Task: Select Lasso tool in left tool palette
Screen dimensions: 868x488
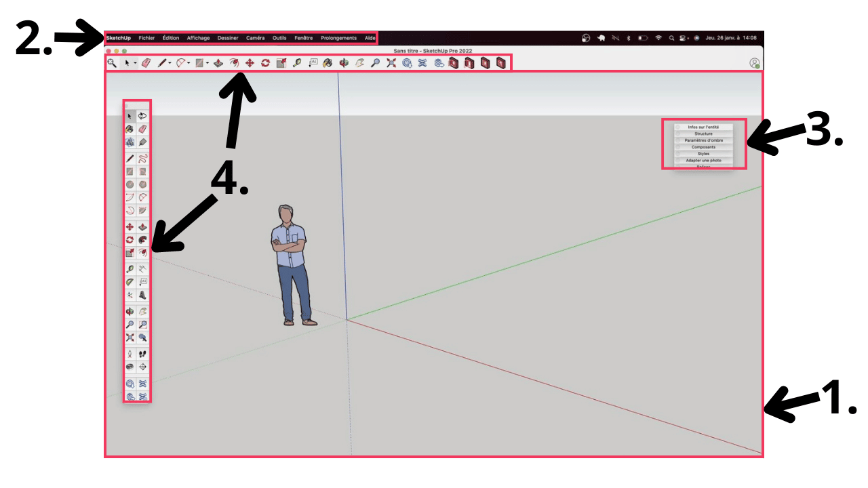Action: [142, 116]
